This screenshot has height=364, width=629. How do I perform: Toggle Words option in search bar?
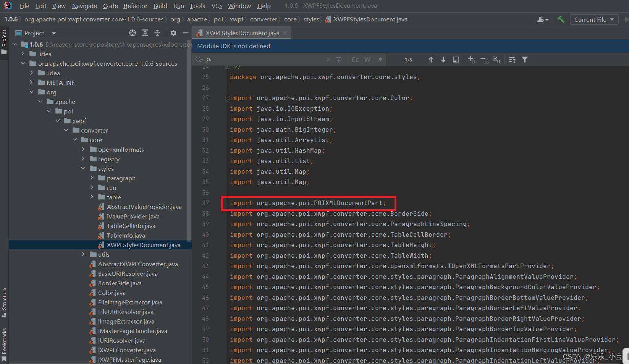coord(367,60)
